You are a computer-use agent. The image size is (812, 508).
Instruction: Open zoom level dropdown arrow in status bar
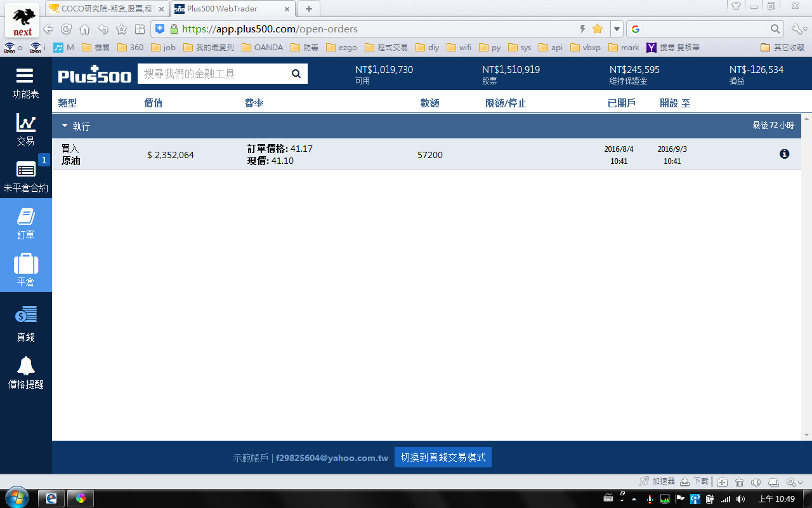click(x=801, y=483)
